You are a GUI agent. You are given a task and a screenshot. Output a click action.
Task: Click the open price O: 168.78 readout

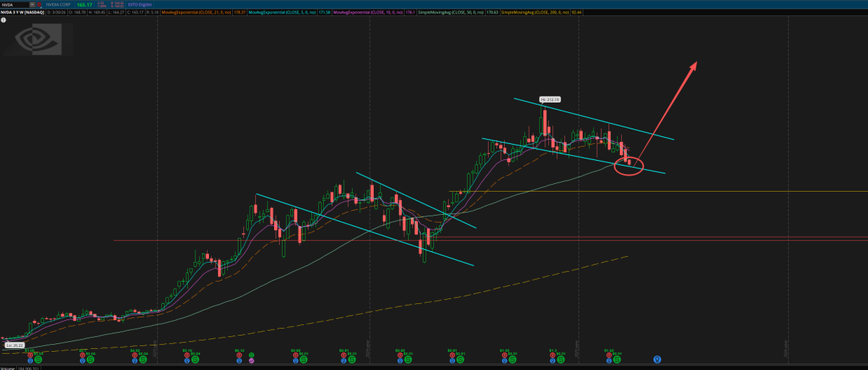(x=77, y=12)
